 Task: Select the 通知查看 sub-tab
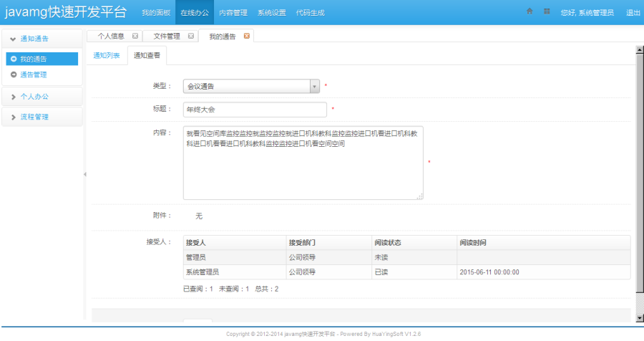[x=147, y=56]
